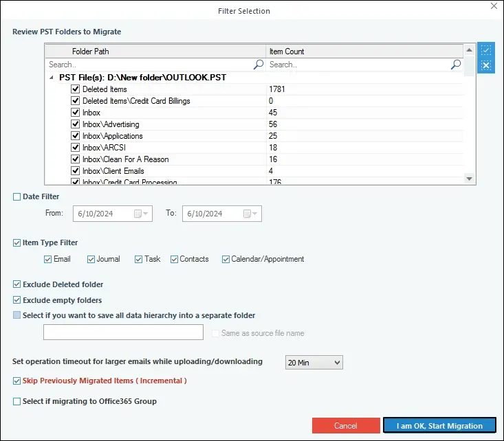Enable the Date Filter checkbox
This screenshot has height=441, width=504.
tap(17, 196)
